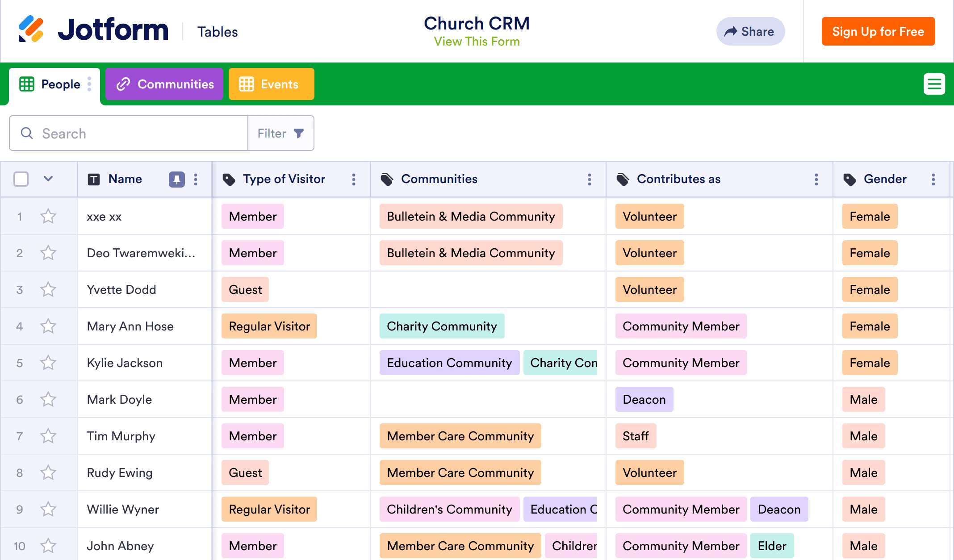Click the pin icon in Name column

(x=176, y=180)
